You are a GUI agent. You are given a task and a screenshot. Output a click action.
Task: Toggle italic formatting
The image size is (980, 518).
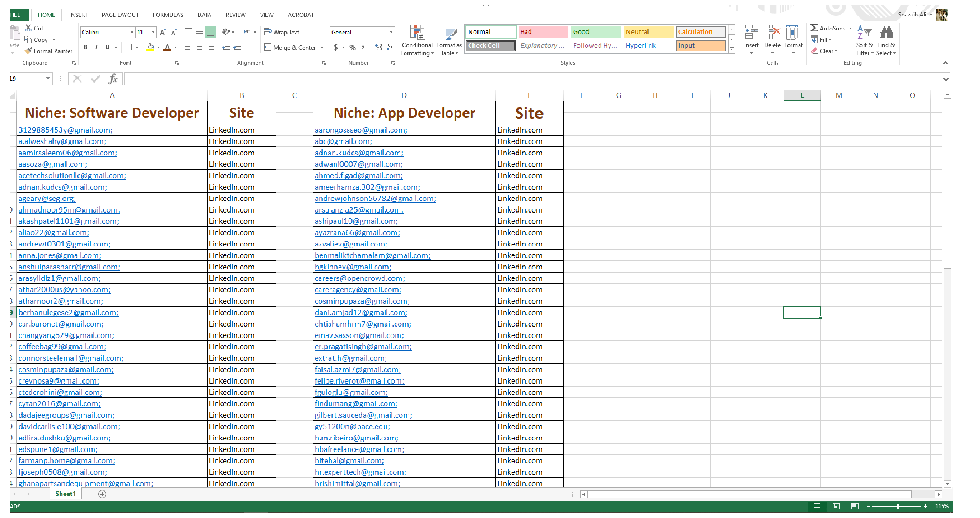(96, 47)
